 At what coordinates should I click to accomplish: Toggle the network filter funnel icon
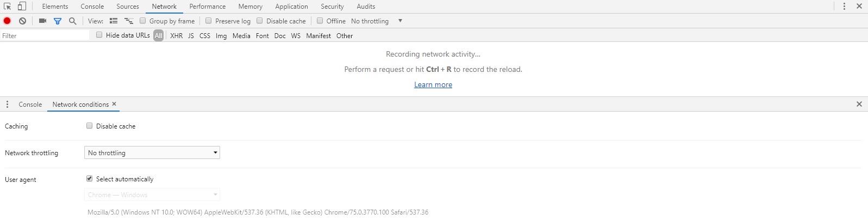58,21
